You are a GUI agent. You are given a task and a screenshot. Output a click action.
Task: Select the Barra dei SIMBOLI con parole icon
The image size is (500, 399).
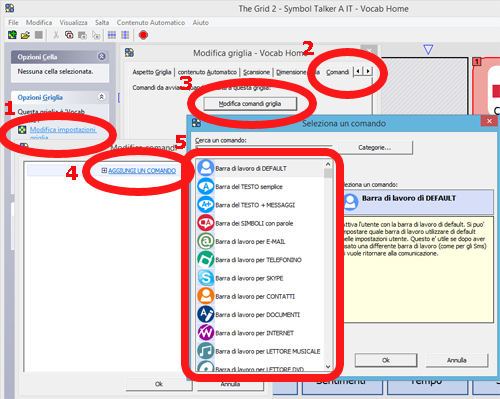206,223
